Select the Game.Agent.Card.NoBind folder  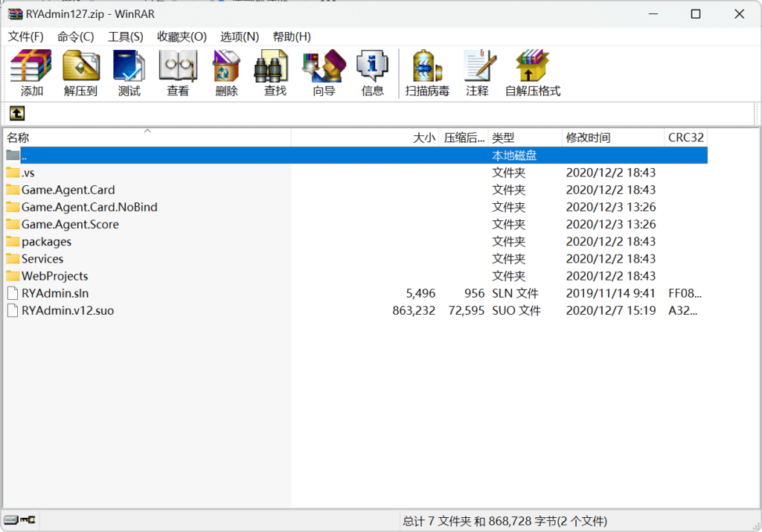(89, 207)
